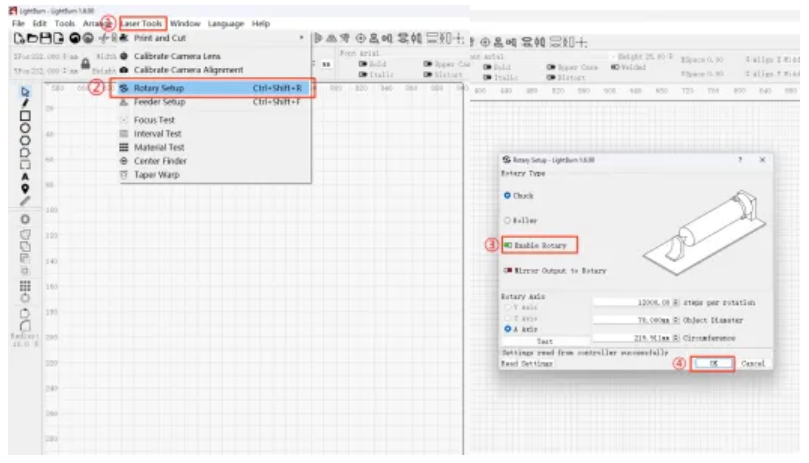Click OK in Rotary Setup dialog
The width and height of the screenshot is (809, 463).
[x=713, y=363]
